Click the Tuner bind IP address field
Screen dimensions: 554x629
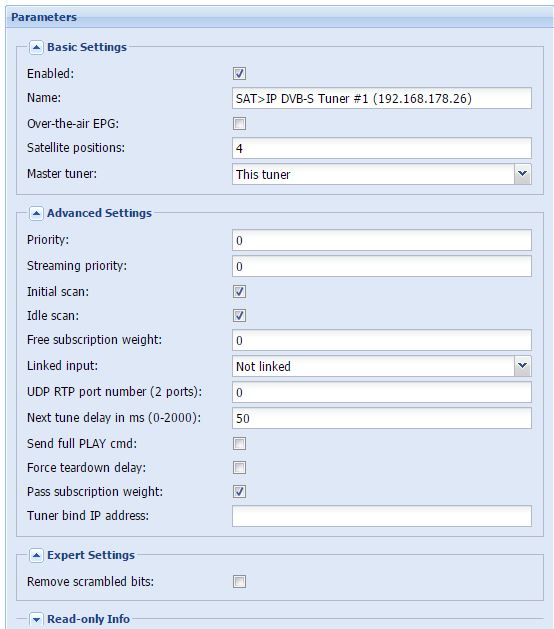382,516
